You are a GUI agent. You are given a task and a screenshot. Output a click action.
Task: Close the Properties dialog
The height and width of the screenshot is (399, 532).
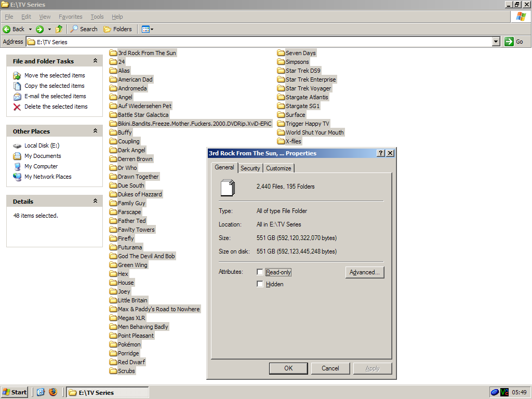tap(390, 153)
